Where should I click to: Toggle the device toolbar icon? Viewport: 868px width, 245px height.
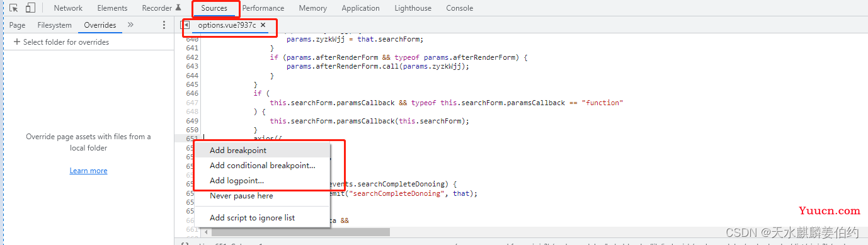[30, 8]
